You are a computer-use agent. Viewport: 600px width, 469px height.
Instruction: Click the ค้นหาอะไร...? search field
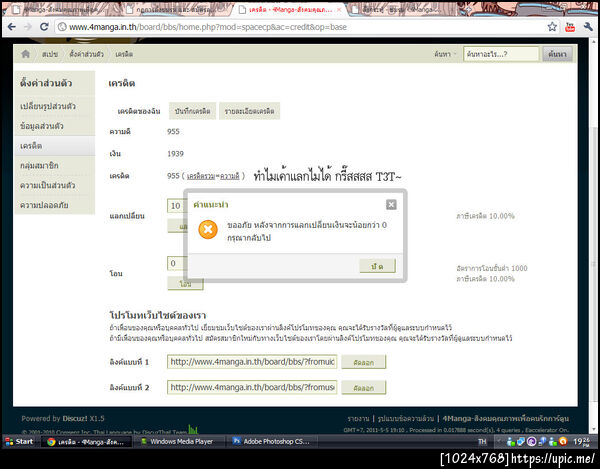501,54
